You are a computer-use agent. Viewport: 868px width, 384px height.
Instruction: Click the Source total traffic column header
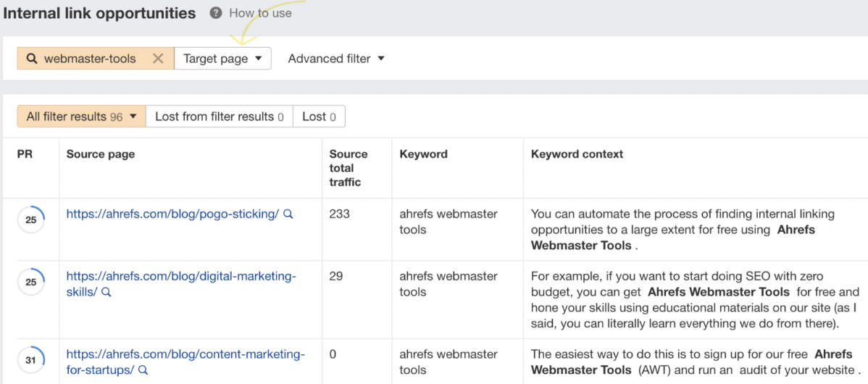(x=349, y=167)
